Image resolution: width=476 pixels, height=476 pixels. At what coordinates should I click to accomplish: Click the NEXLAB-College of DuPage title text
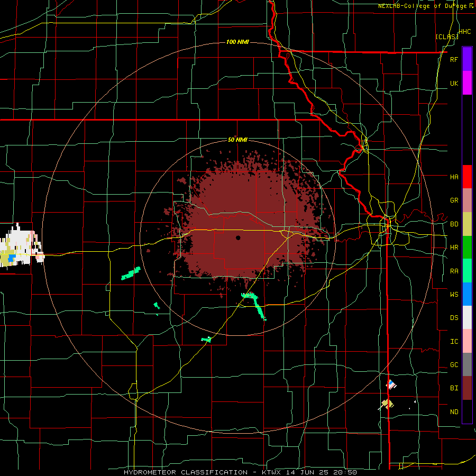tap(423, 6)
